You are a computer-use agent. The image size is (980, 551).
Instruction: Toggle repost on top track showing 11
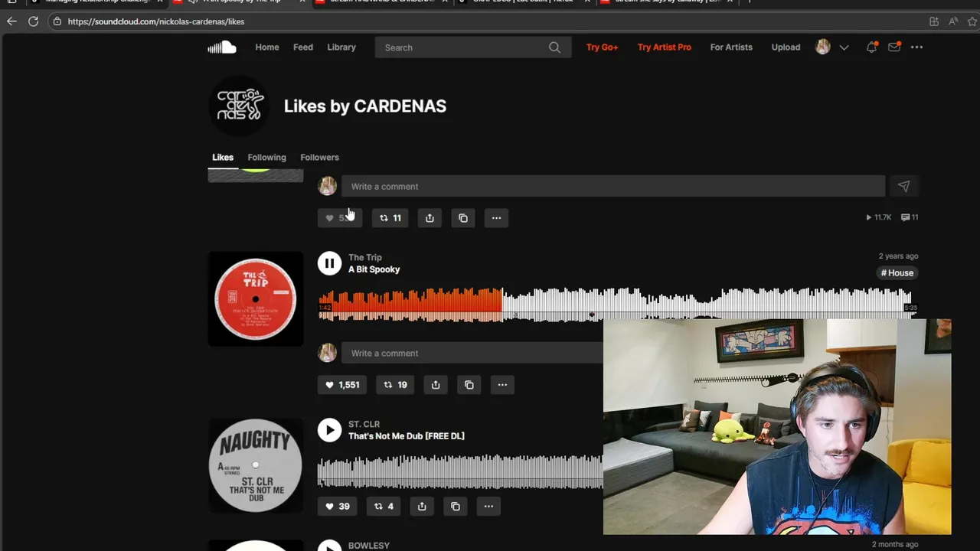pos(390,218)
